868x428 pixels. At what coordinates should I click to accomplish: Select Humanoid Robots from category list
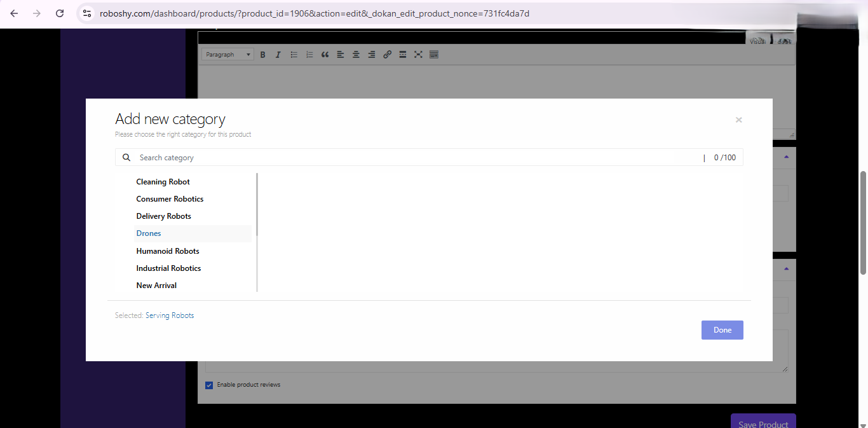click(168, 251)
